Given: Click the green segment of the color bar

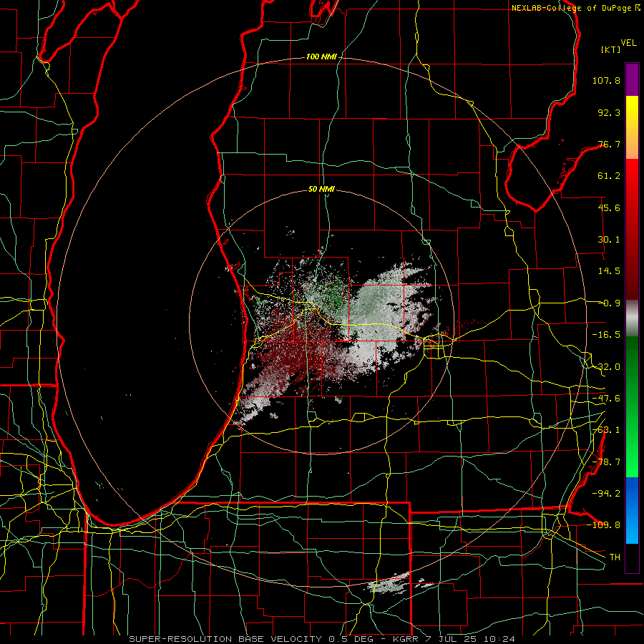Looking at the screenshot, I should 632,406.
